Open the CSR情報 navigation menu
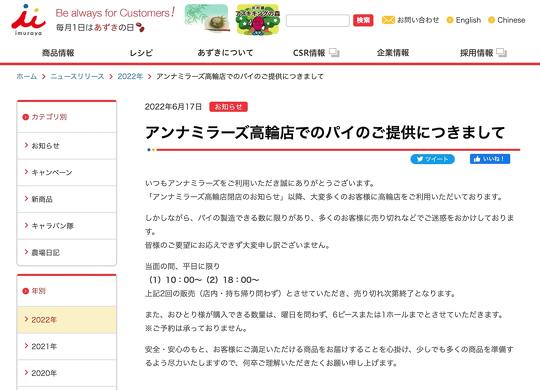Image resolution: width=540 pixels, height=390 pixels. (309, 53)
